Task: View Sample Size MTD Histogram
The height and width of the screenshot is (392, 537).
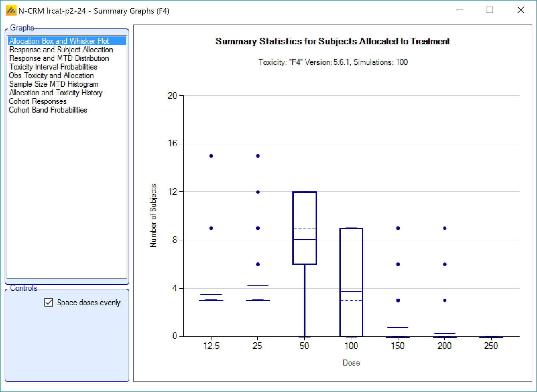Action: point(54,84)
